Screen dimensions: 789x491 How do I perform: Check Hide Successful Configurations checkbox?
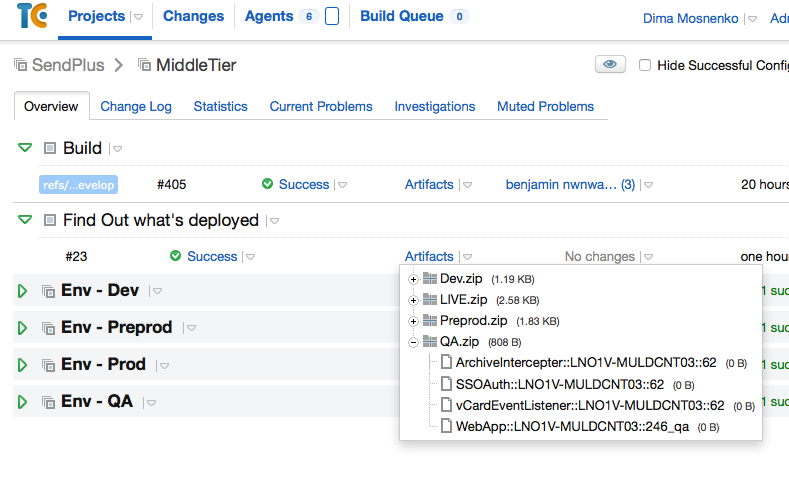(x=645, y=65)
